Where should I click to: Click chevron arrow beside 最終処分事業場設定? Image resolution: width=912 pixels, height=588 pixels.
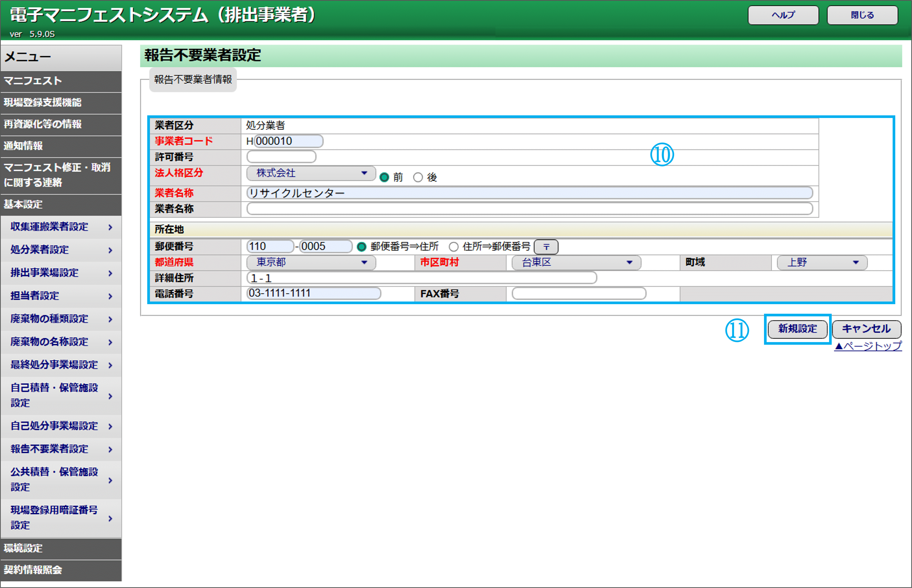coord(110,365)
